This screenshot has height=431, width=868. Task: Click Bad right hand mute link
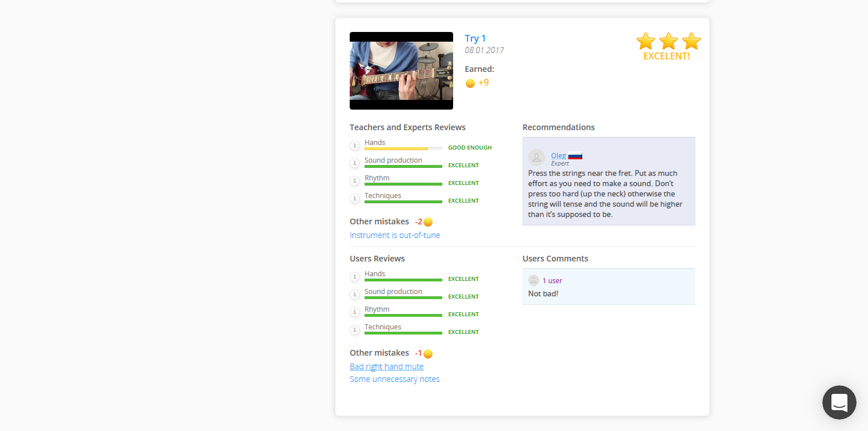tap(387, 366)
